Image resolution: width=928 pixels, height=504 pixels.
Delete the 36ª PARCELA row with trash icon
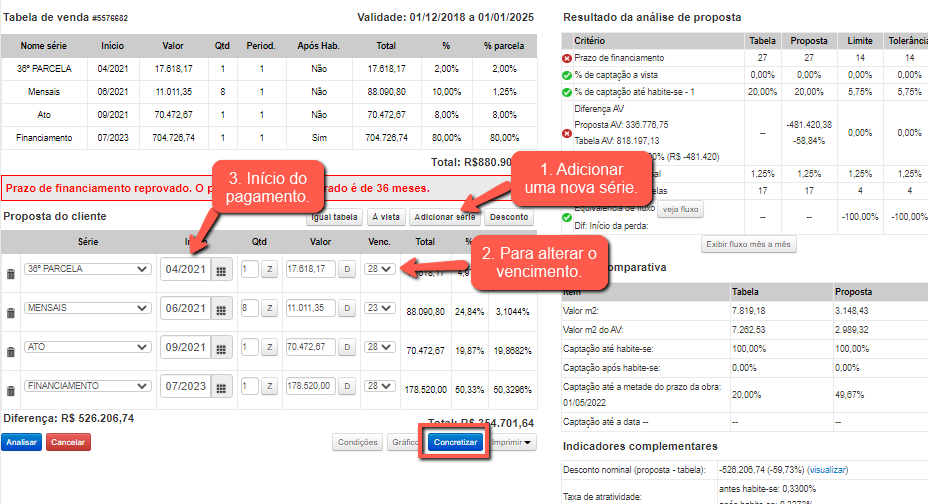pos(11,273)
